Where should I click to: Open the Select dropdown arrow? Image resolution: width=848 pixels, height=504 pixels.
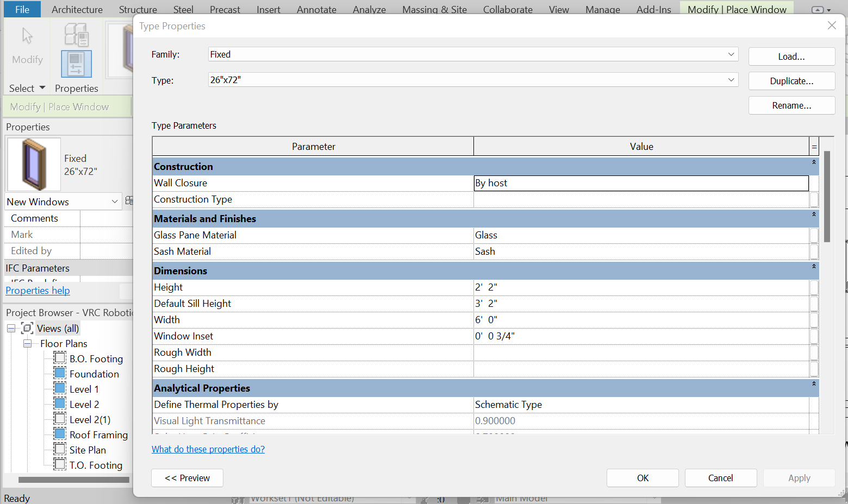(42, 88)
